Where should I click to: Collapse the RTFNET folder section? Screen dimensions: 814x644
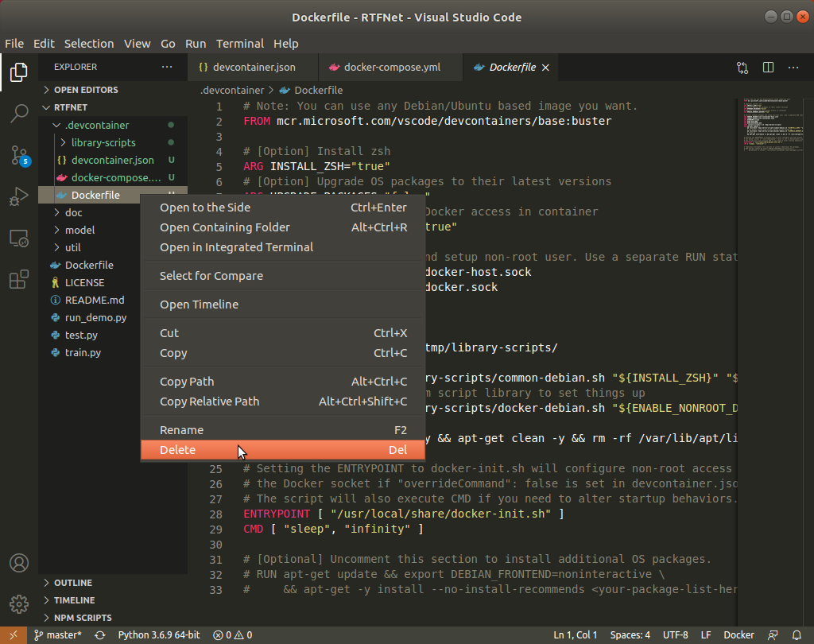click(x=113, y=107)
